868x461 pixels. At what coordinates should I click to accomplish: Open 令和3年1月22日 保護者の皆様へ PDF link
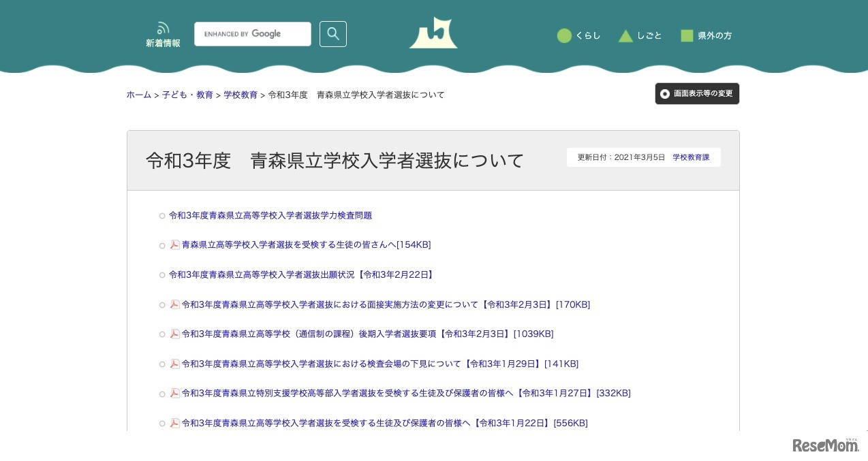coord(384,424)
